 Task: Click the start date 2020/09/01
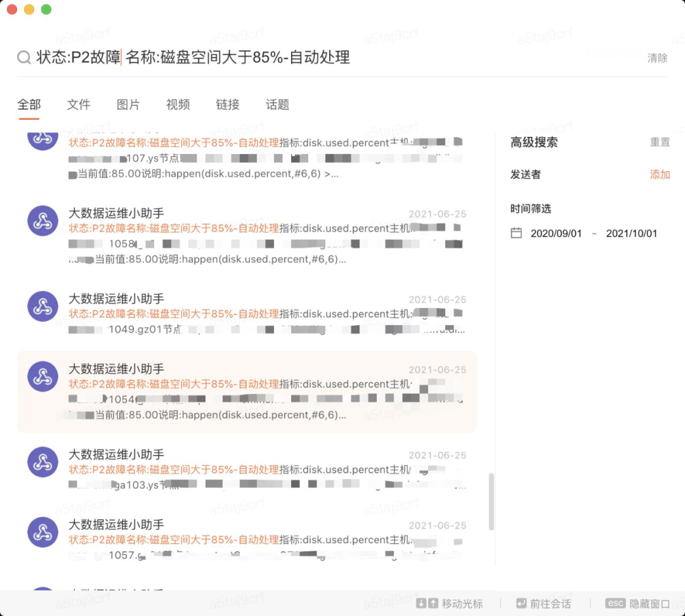pos(557,234)
